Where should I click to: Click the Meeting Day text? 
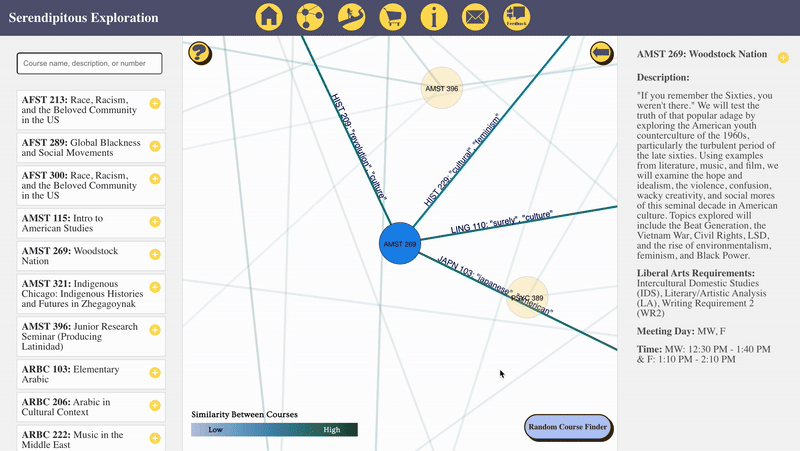[x=681, y=331]
